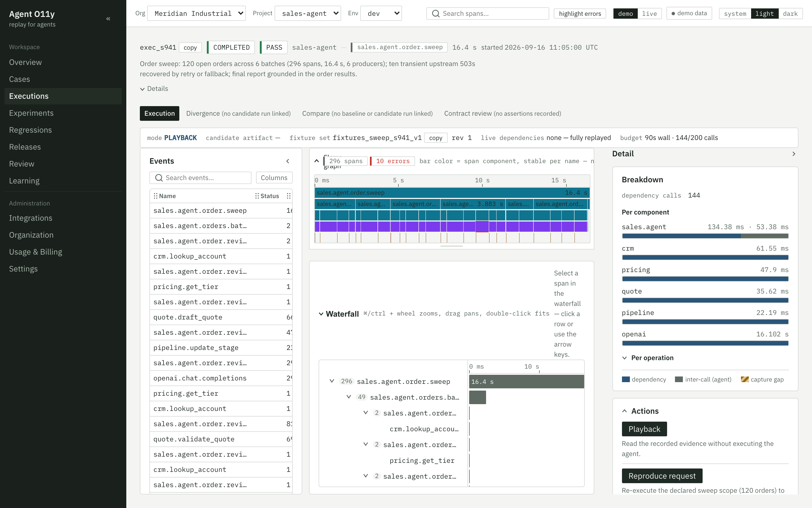Select the quote.draft_quote event row
812x508 pixels.
coord(221,317)
